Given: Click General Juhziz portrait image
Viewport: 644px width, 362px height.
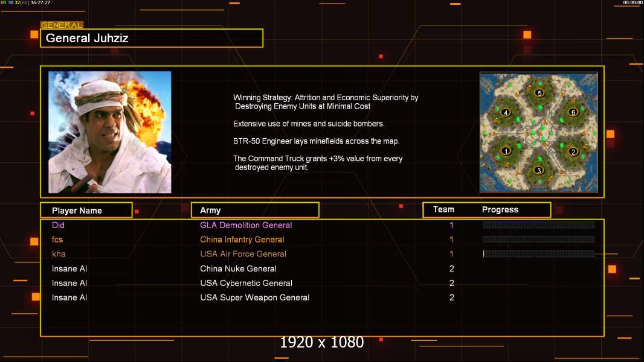Looking at the screenshot, I should tap(110, 132).
